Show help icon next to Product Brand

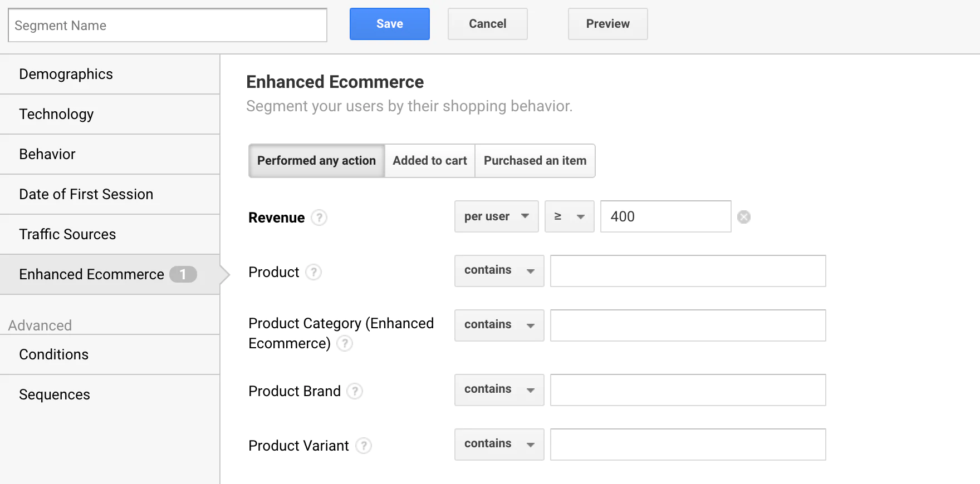tap(355, 391)
